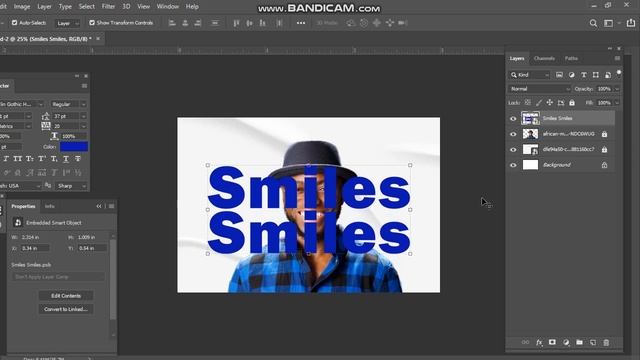Click the create new layer icon

593,342
